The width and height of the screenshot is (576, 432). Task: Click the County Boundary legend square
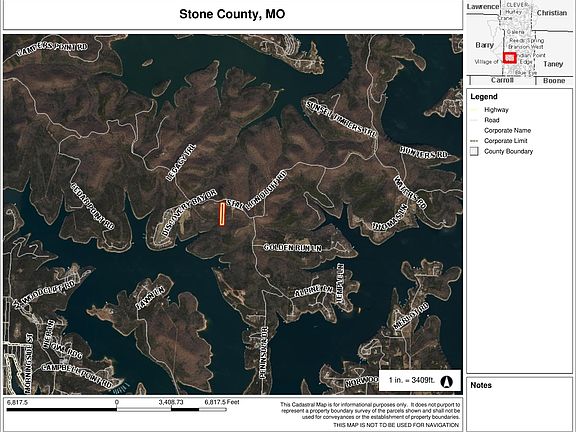pos(474,151)
